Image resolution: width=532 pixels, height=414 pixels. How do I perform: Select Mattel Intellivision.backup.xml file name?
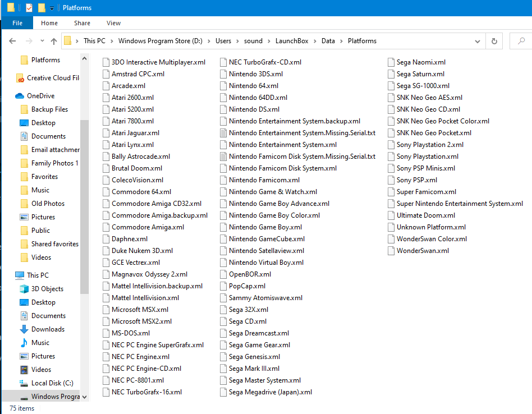click(x=157, y=286)
